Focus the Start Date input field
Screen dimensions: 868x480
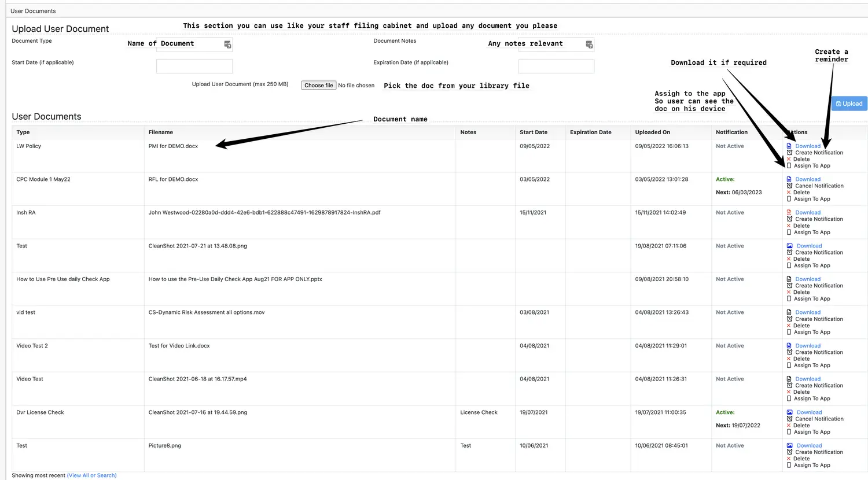click(194, 67)
